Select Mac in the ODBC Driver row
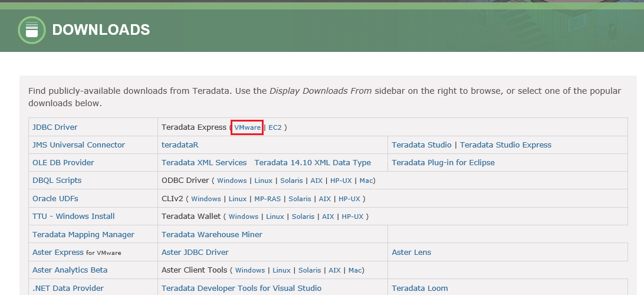 [x=366, y=181]
